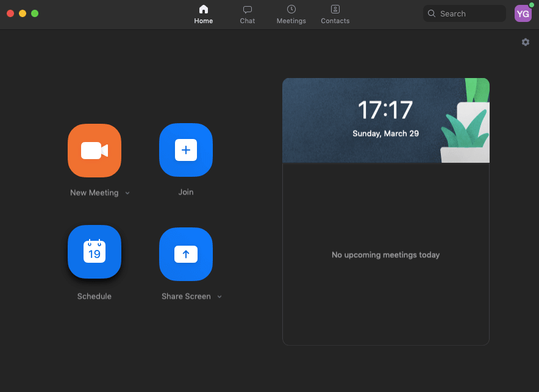Click the green full-screen window button
The image size is (539, 392).
tap(35, 13)
